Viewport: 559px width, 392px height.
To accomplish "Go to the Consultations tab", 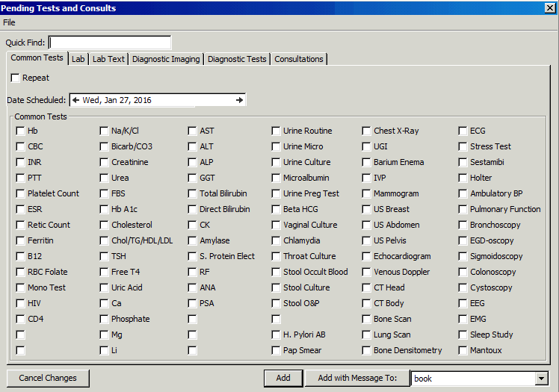I will (x=299, y=59).
